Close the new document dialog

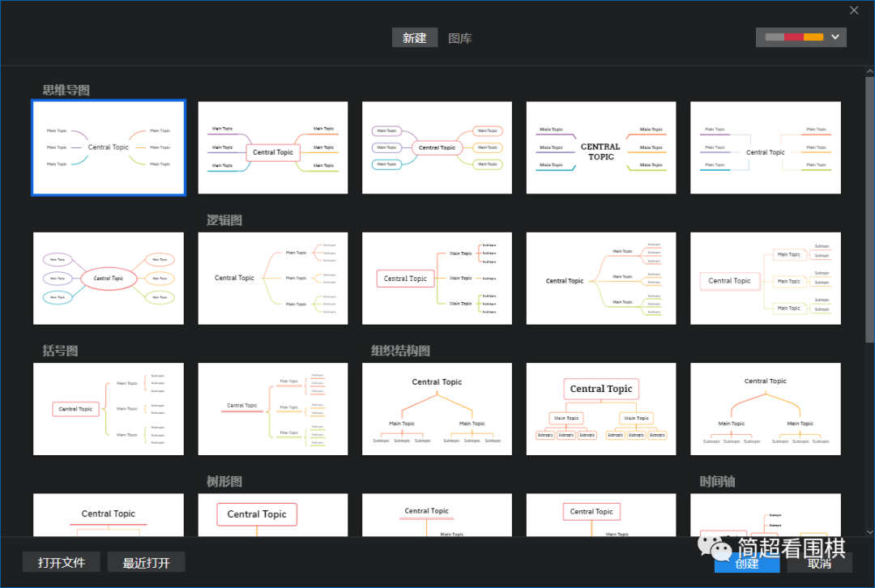coord(854,10)
